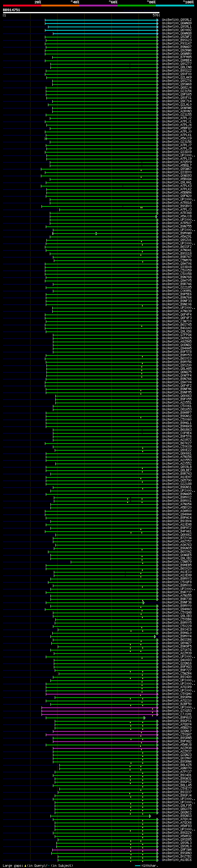The width and height of the screenshot is (197, 868).
Task: Click label UniRef100_Q9MBE4
Action: point(177,60)
